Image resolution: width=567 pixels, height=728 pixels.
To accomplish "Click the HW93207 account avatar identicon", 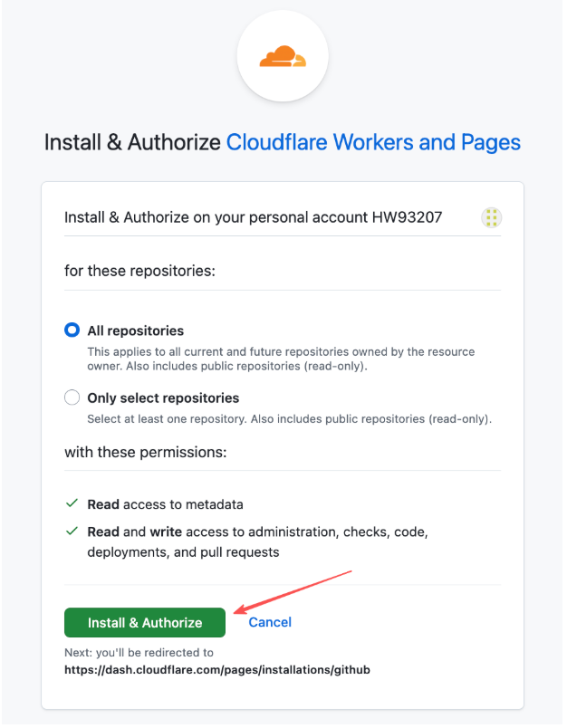I will pyautogui.click(x=491, y=217).
